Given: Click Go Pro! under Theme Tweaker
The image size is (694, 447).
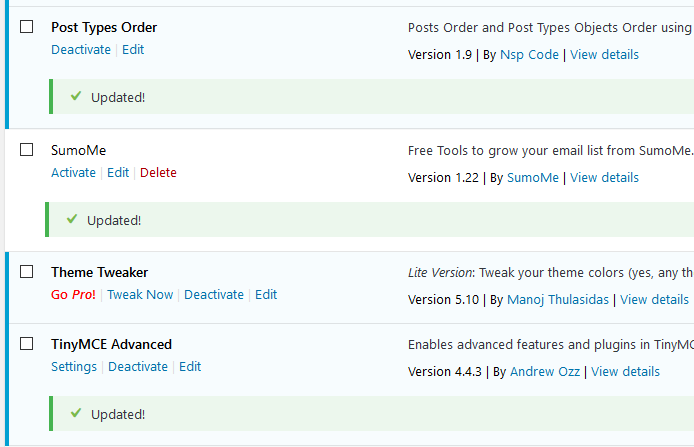Looking at the screenshot, I should tap(73, 295).
